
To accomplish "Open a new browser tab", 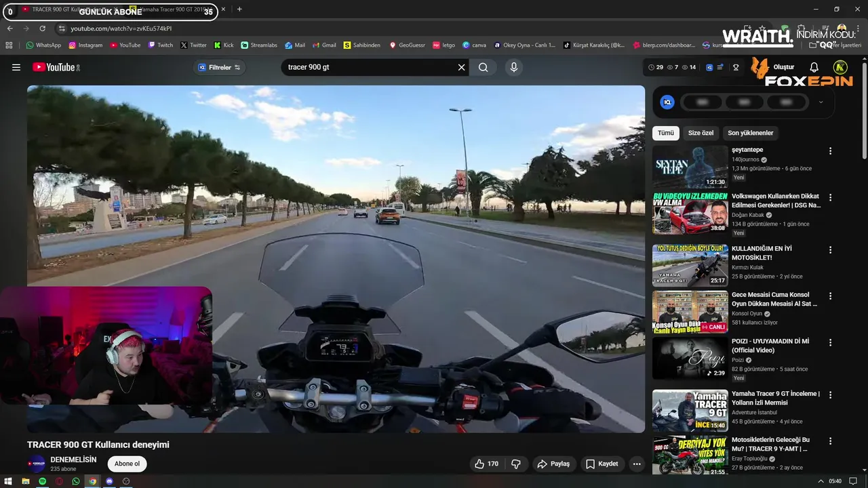I will tap(239, 9).
